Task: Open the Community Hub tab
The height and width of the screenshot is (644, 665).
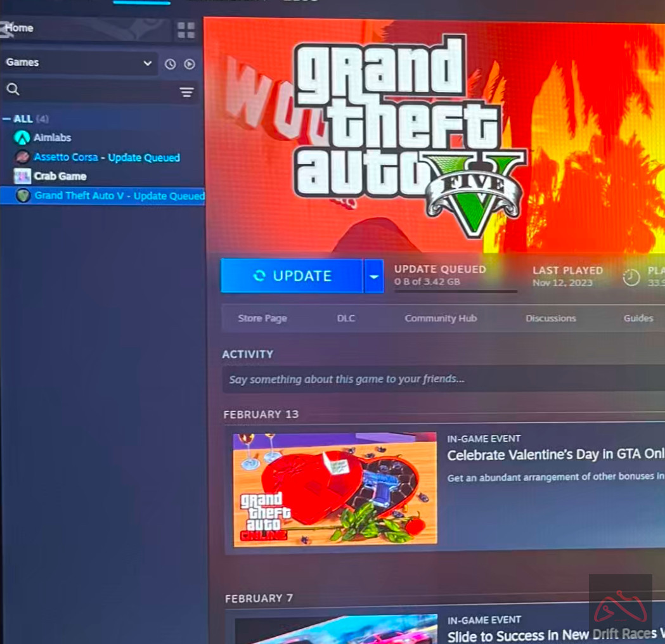Action: pyautogui.click(x=441, y=318)
